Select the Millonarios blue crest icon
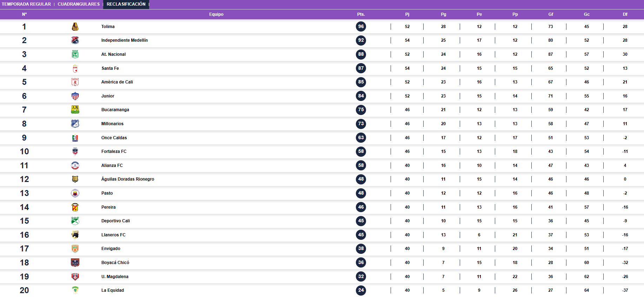644x297 pixels. pos(75,124)
